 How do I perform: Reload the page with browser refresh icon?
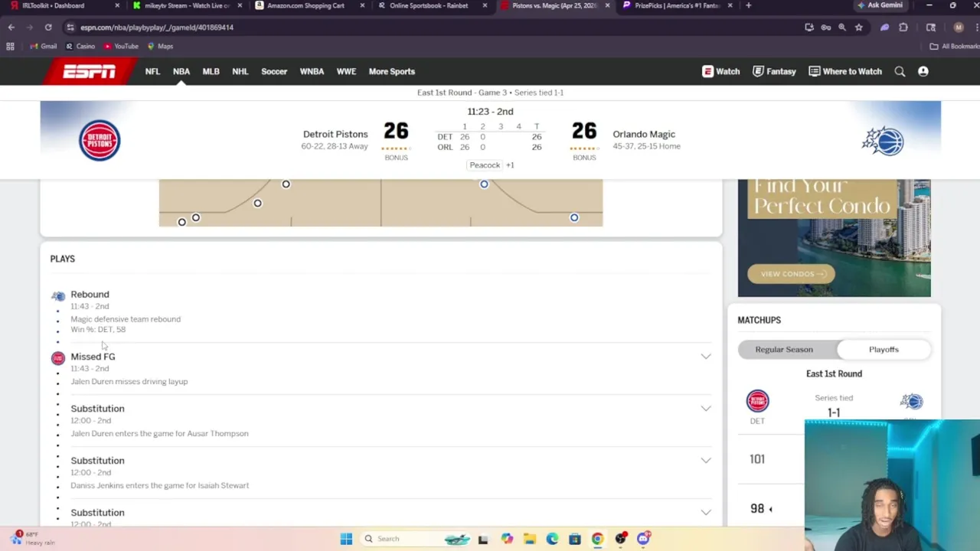[x=48, y=28]
